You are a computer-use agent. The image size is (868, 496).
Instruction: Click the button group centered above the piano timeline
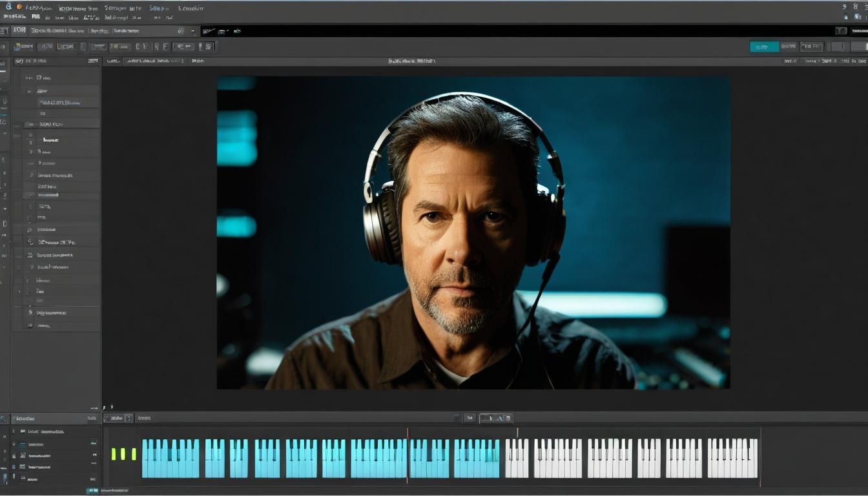coord(496,418)
